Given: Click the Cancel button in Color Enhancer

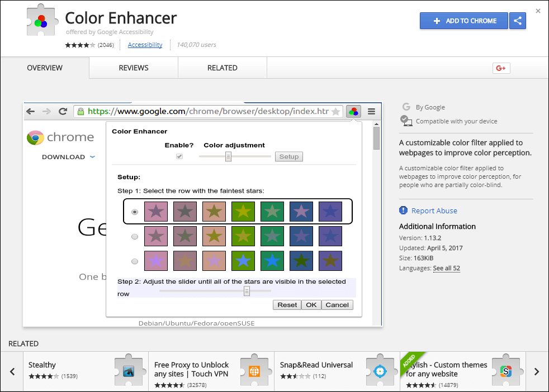Looking at the screenshot, I should click(x=337, y=305).
